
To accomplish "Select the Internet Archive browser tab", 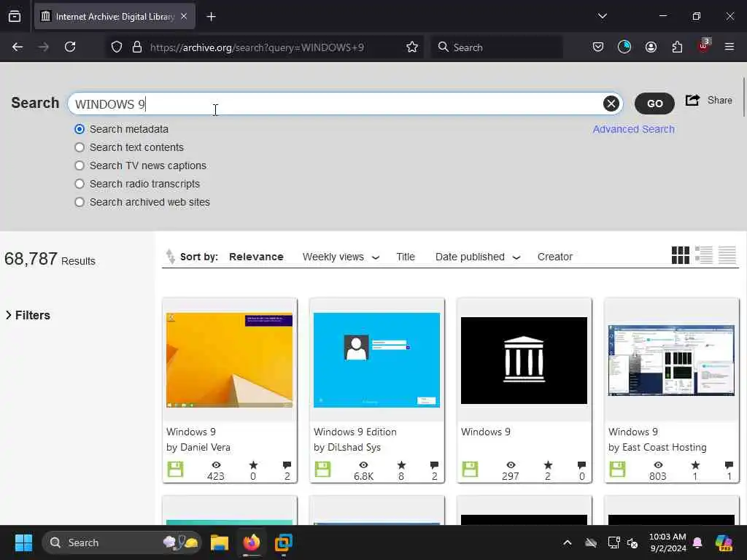I will pos(115,17).
